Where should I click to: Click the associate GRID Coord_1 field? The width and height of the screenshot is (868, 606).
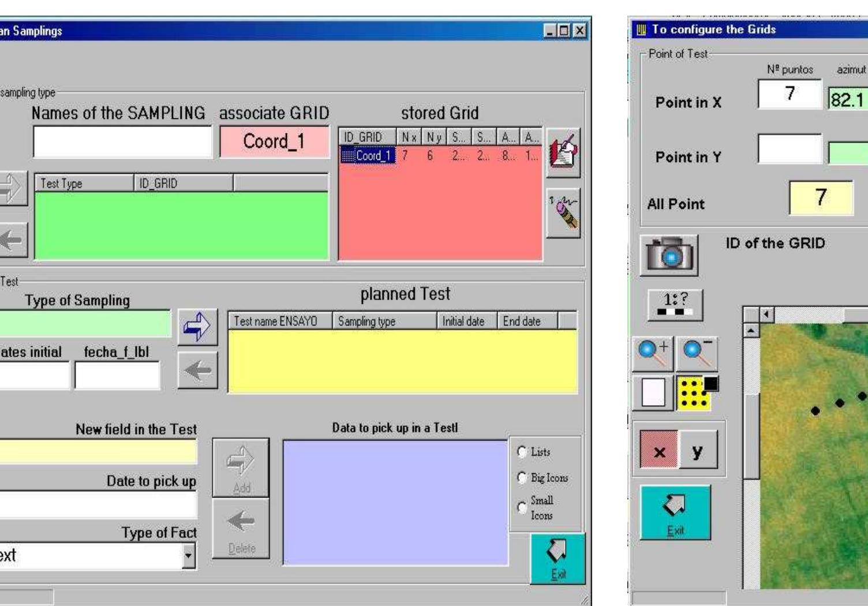[274, 141]
